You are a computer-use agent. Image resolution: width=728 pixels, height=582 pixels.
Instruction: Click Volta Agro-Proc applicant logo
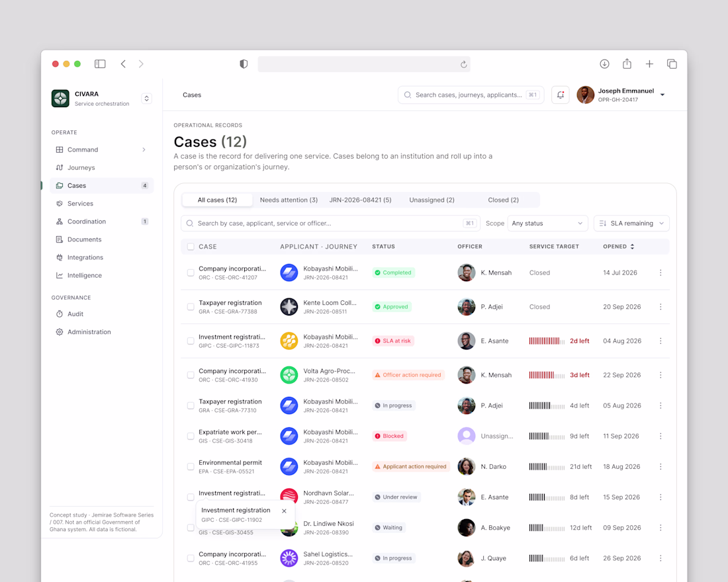[289, 375]
